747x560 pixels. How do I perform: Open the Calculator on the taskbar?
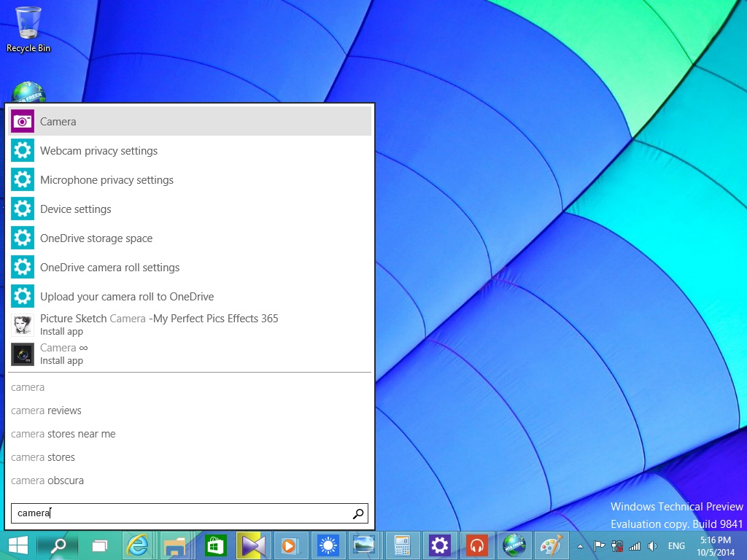click(x=402, y=545)
